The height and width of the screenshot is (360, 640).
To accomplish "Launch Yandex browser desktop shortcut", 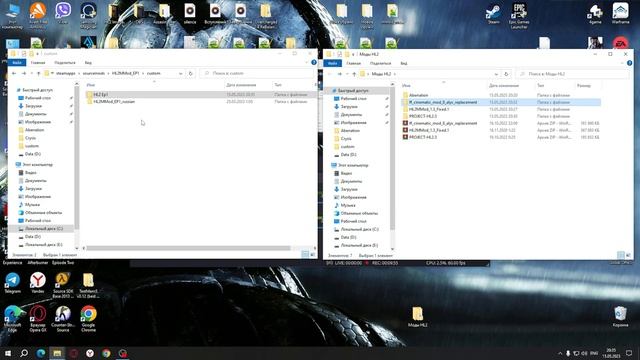I will point(38,283).
